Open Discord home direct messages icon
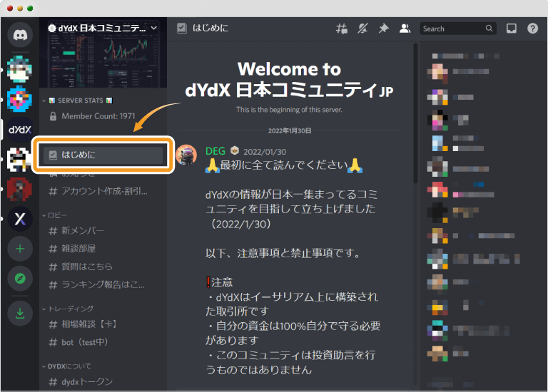548x392 pixels. (20, 34)
